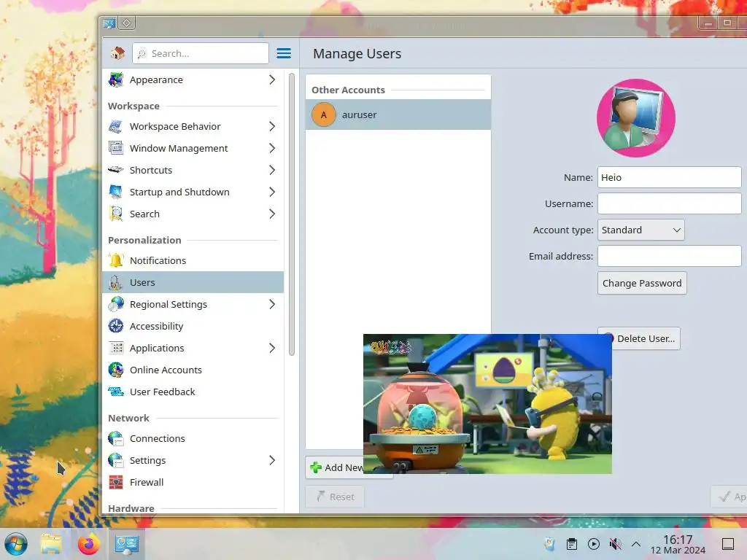Open the Users settings page
747x560 pixels.
pos(193,282)
